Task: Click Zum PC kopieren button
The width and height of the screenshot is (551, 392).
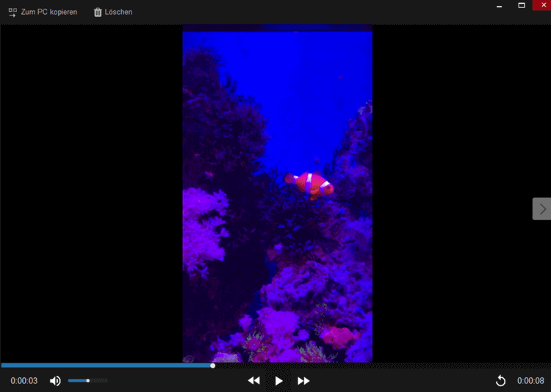Action: (43, 12)
